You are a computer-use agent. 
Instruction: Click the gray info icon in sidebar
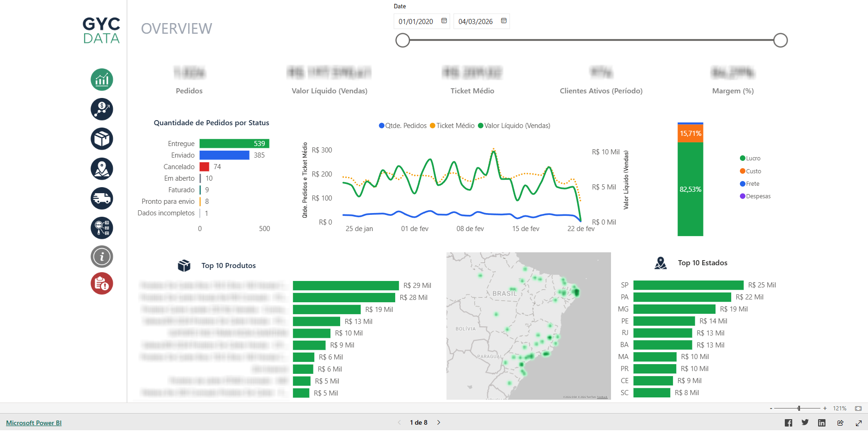pos(102,256)
